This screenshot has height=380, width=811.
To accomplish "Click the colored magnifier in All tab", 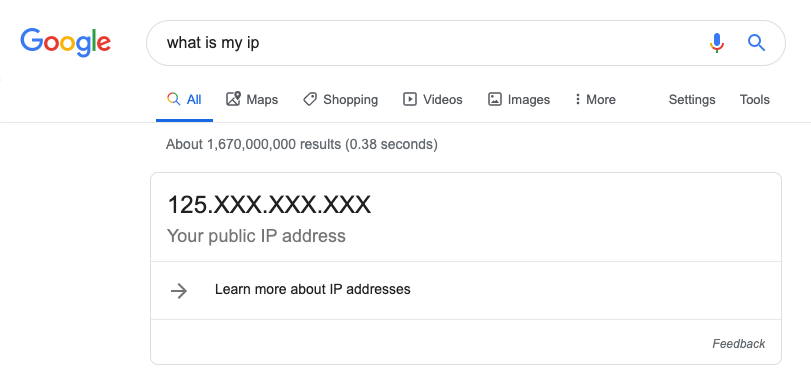I will pos(174,99).
